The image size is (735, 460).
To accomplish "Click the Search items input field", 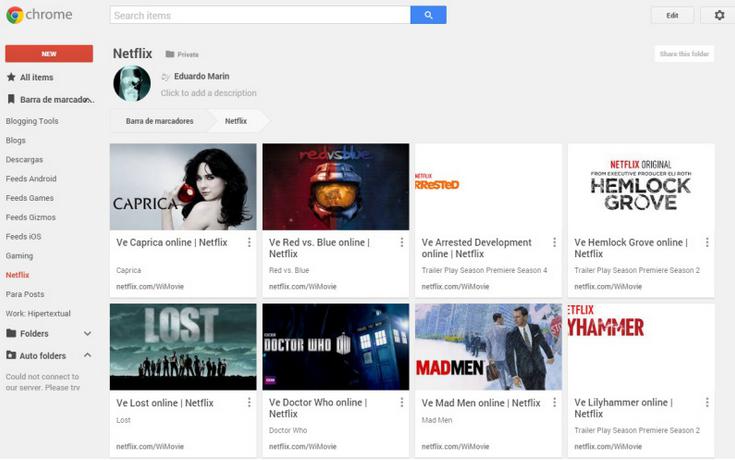I will coord(260,15).
